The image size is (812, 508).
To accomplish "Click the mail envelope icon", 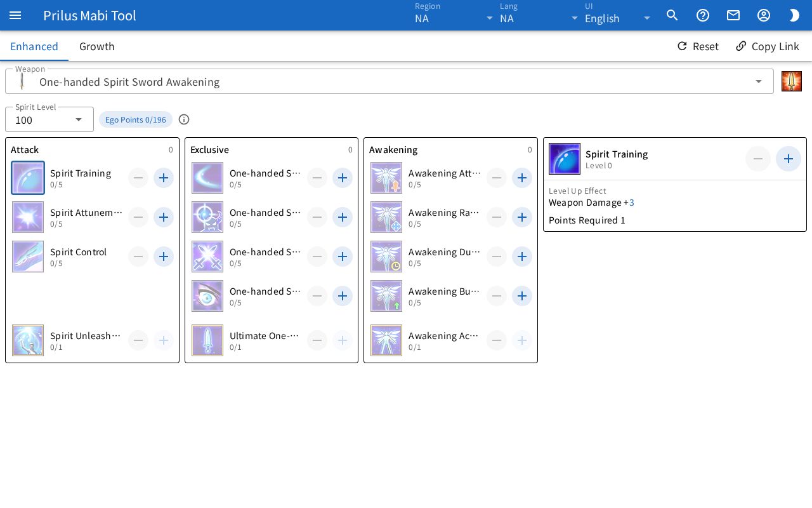I will tap(733, 15).
